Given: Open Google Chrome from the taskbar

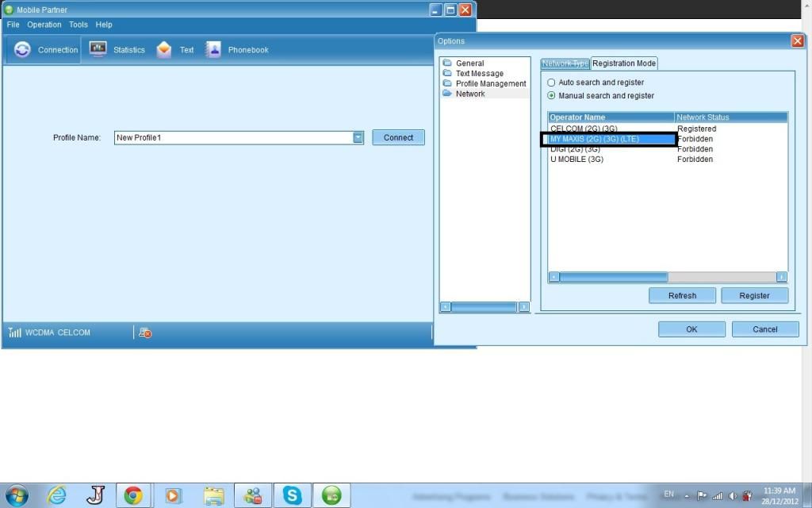Looking at the screenshot, I should click(x=133, y=495).
